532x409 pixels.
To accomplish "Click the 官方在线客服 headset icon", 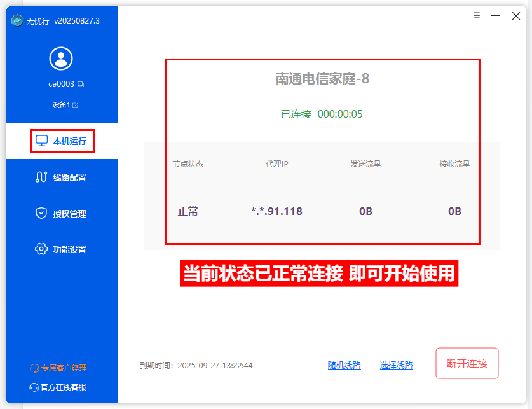I will point(34,387).
